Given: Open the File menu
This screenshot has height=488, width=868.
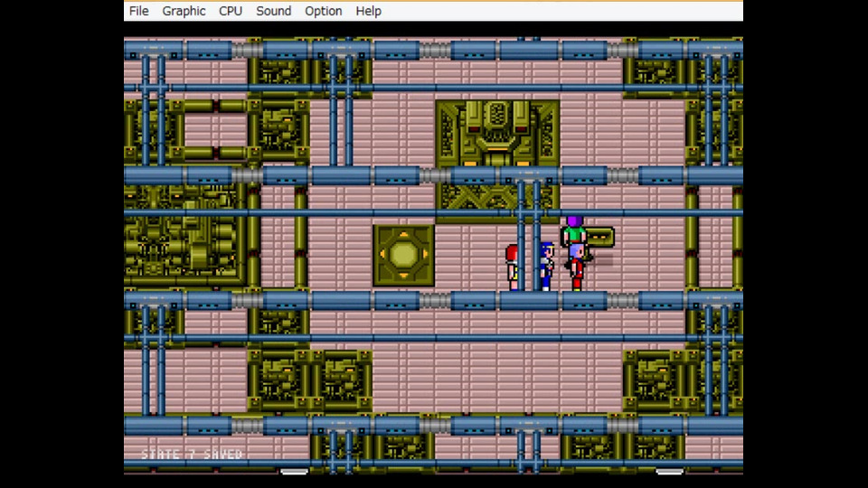Looking at the screenshot, I should pos(138,11).
